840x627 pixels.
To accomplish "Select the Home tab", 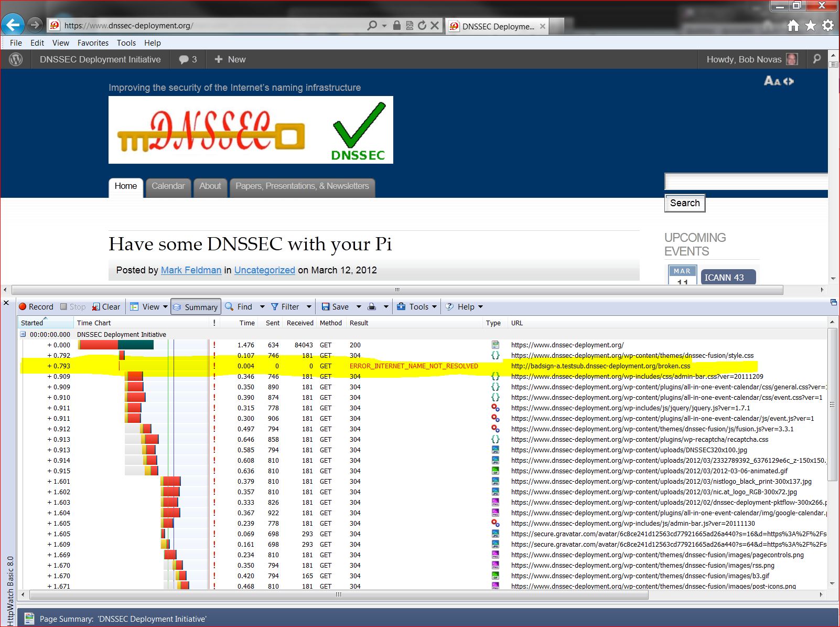I will click(126, 187).
